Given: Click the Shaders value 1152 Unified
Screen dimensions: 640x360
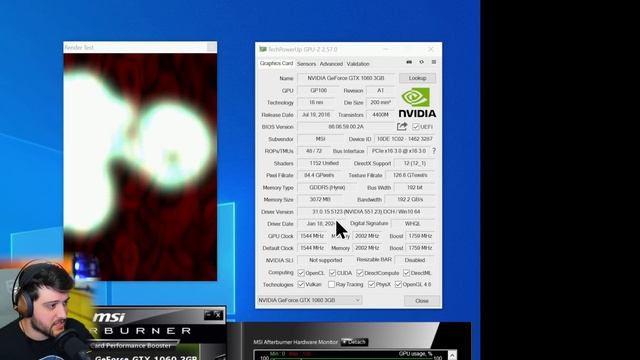Looking at the screenshot, I should tap(324, 163).
